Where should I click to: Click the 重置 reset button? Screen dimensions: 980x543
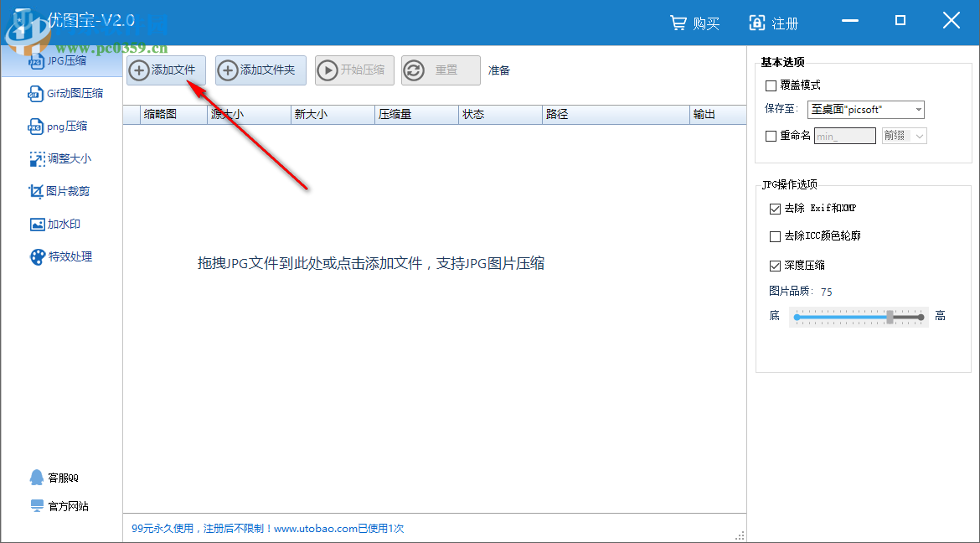[x=441, y=70]
